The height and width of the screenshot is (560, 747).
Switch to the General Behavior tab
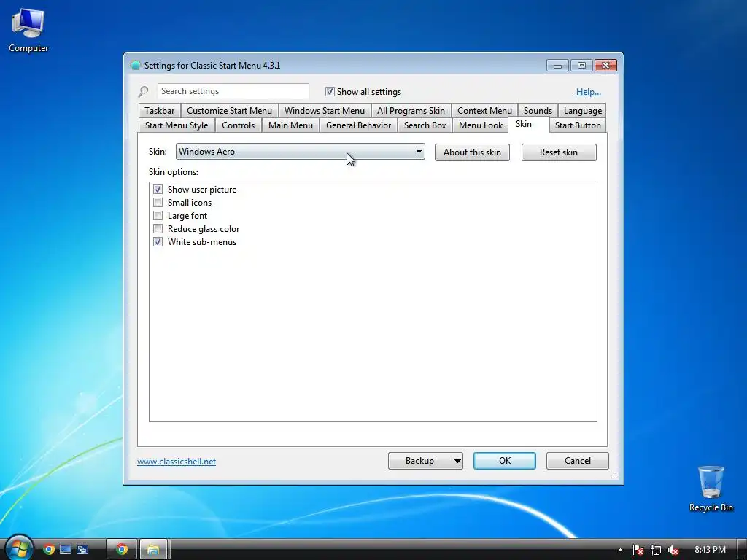point(358,125)
